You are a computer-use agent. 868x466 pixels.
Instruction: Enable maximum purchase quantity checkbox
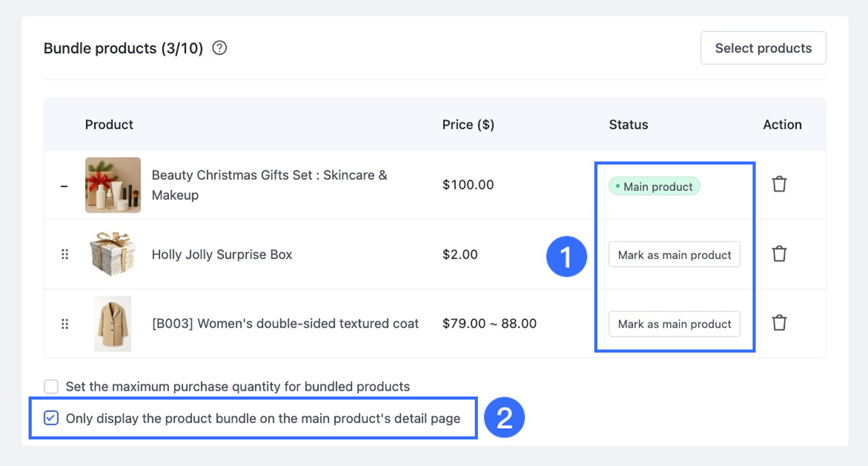coord(51,386)
